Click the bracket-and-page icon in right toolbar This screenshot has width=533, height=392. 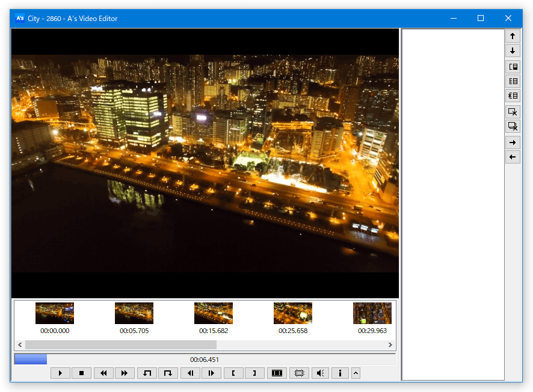[513, 67]
